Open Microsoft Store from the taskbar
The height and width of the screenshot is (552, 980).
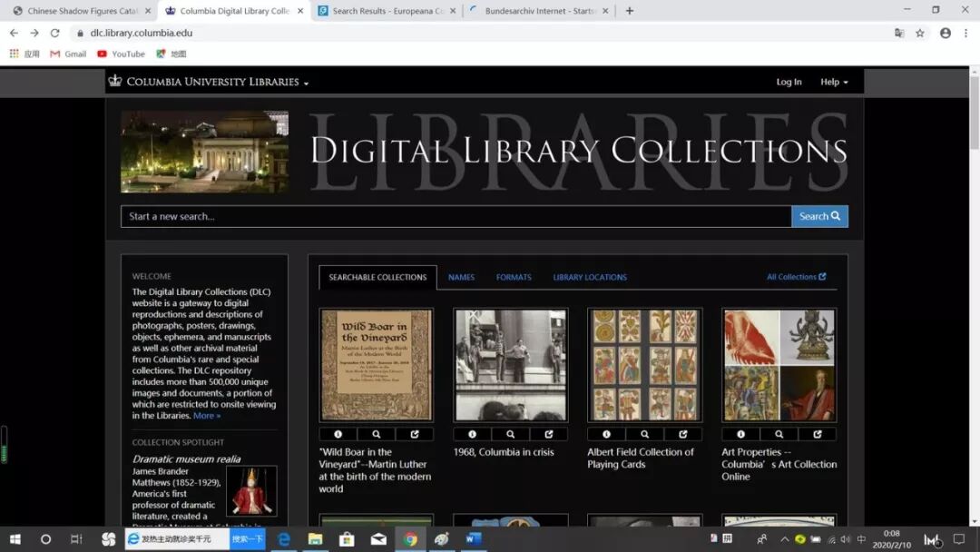pyautogui.click(x=347, y=539)
